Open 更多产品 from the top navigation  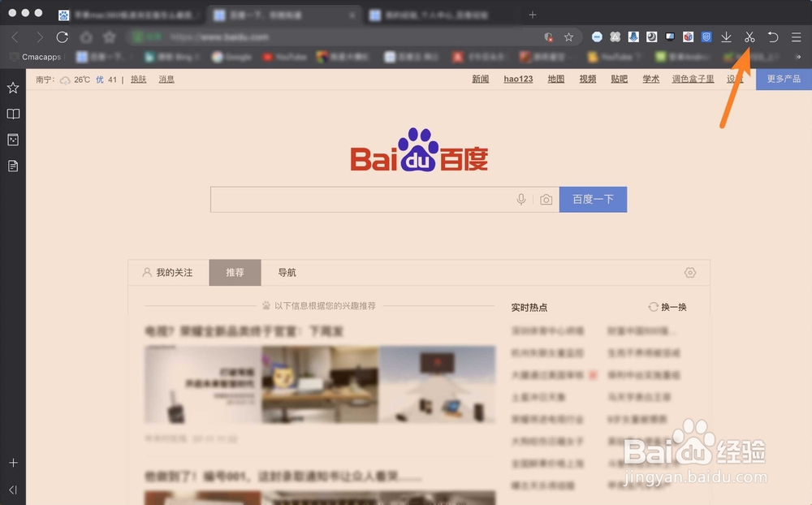(x=782, y=79)
